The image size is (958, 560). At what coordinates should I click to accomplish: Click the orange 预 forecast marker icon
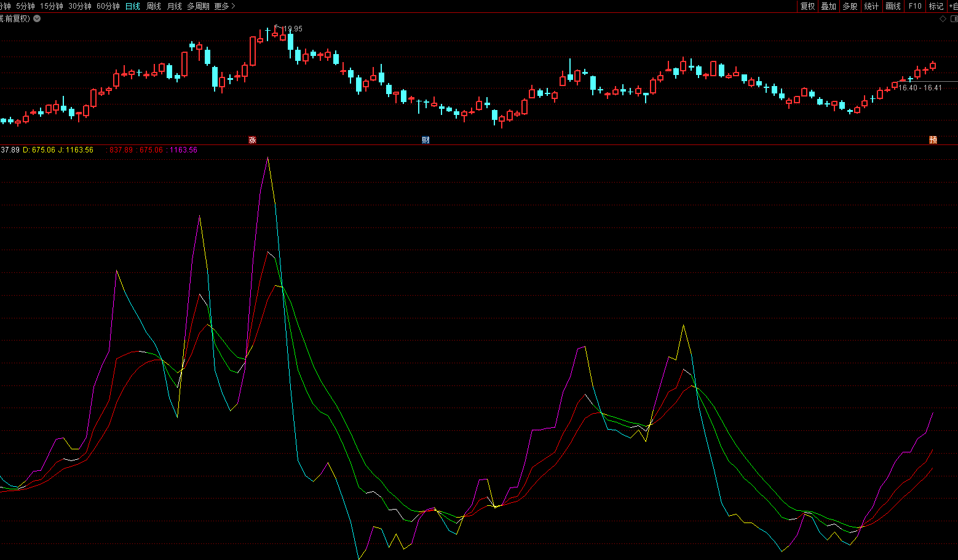point(933,140)
